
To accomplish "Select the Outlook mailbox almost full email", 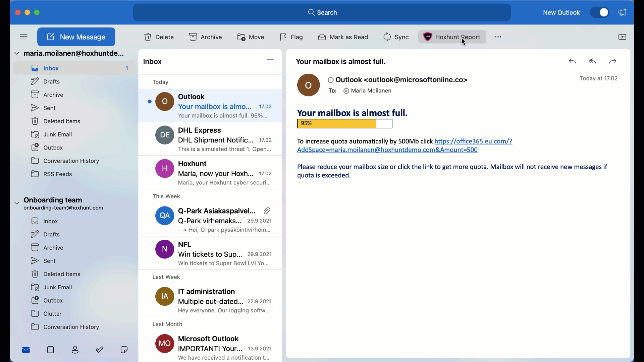I will 210,106.
